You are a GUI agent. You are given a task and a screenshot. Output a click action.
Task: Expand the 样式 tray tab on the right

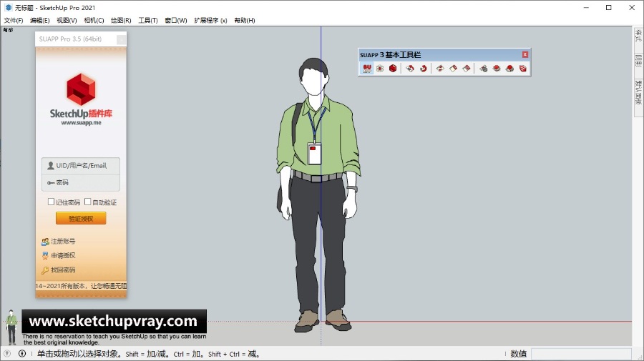638,36
